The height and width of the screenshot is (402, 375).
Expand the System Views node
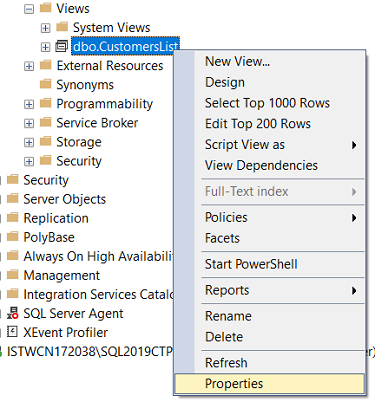tap(45, 28)
